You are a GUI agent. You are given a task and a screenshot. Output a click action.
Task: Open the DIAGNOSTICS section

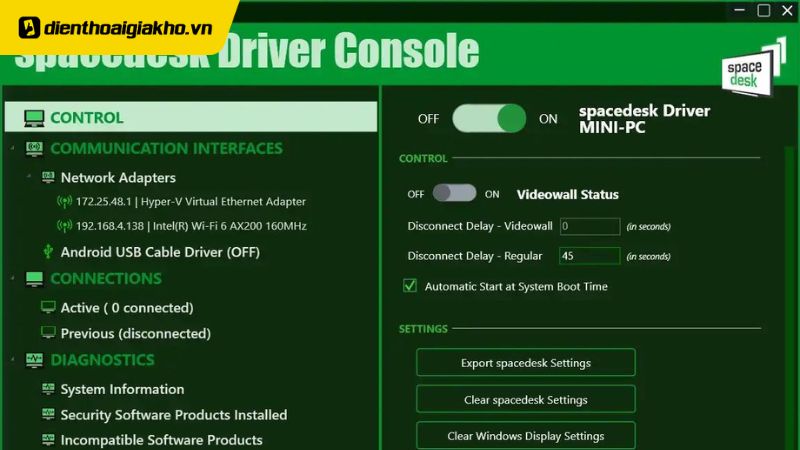(103, 360)
